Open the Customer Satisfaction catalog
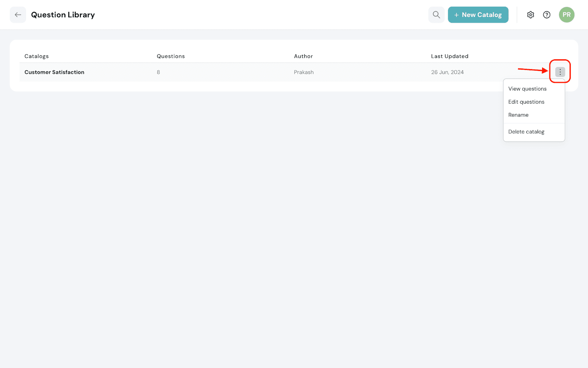Viewport: 588px width, 368px height. coord(54,72)
